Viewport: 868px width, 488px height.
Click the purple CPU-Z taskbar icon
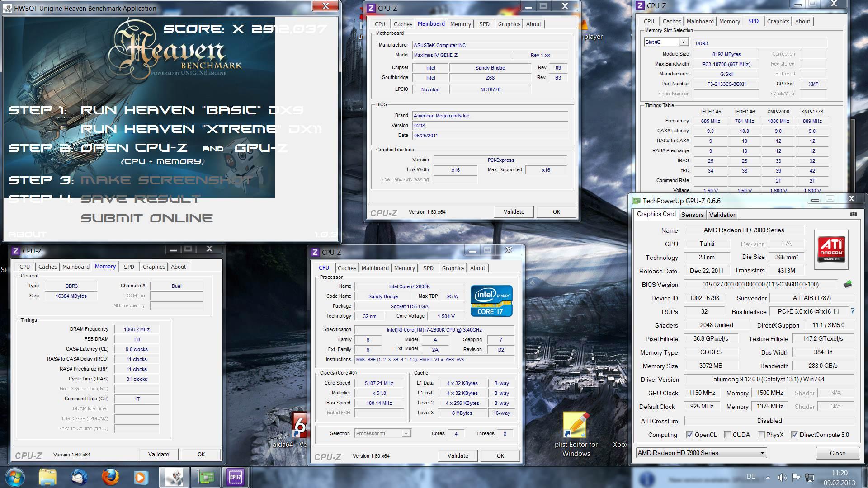click(236, 477)
